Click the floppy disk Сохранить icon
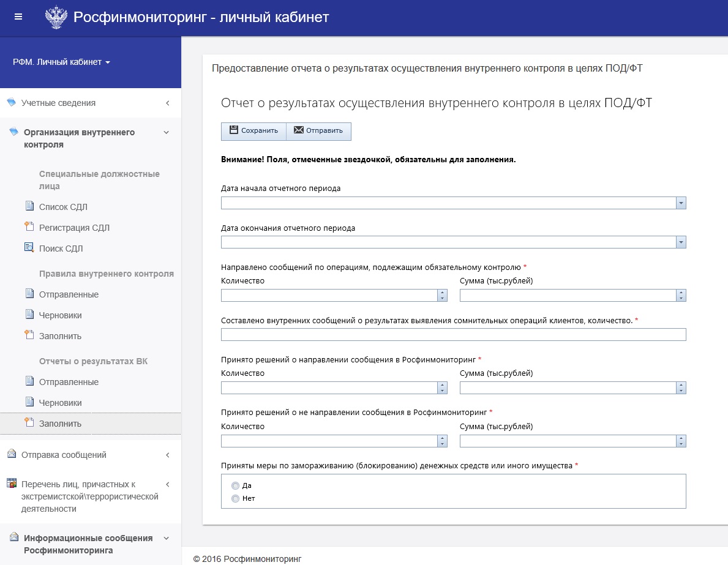Viewport: 728px width, 565px height. pos(234,130)
